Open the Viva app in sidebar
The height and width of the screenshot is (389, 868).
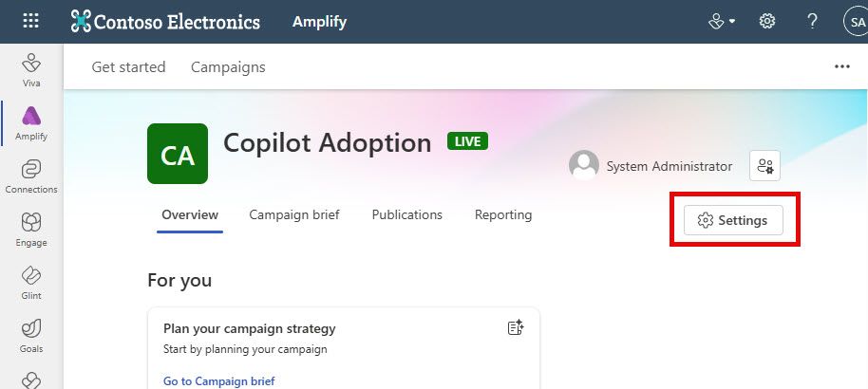[x=31, y=70]
